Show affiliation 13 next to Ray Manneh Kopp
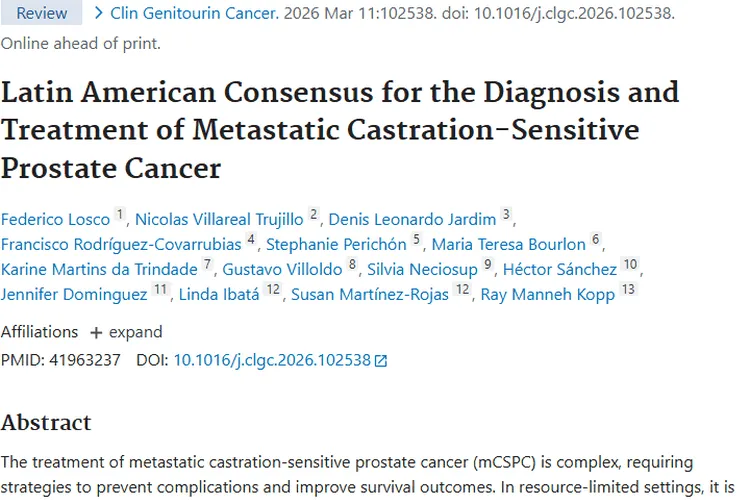750x500 pixels. 627,291
